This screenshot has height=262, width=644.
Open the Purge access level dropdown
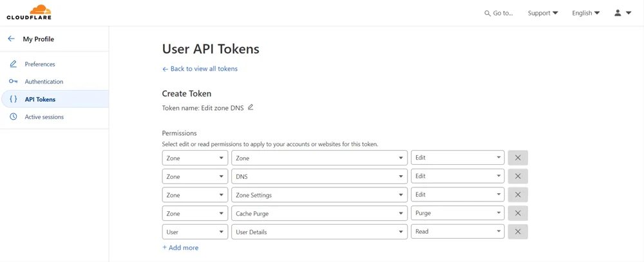(x=458, y=213)
